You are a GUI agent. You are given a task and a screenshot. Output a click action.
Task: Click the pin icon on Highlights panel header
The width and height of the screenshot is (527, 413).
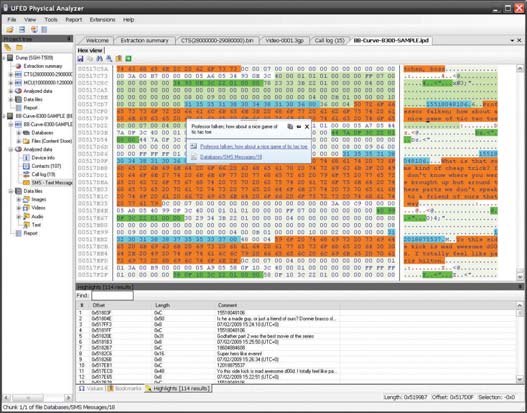click(x=520, y=287)
